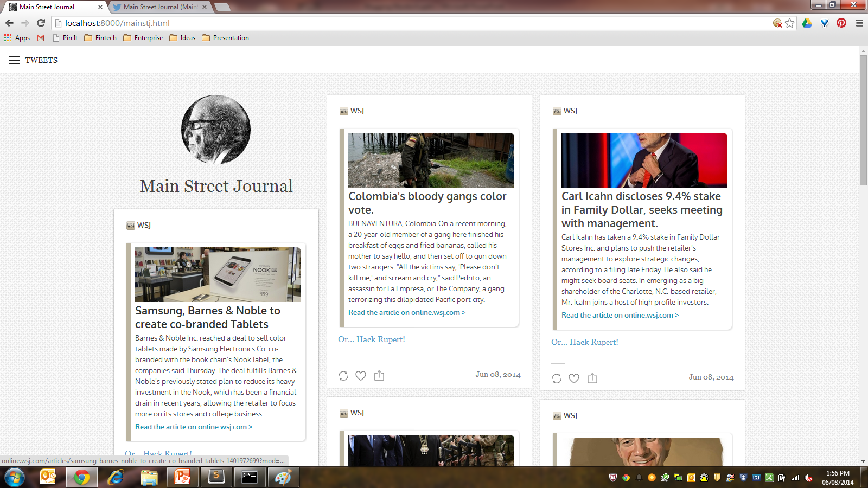Click the volume icon in system tray
Screen dimensions: 868x488
(808, 478)
